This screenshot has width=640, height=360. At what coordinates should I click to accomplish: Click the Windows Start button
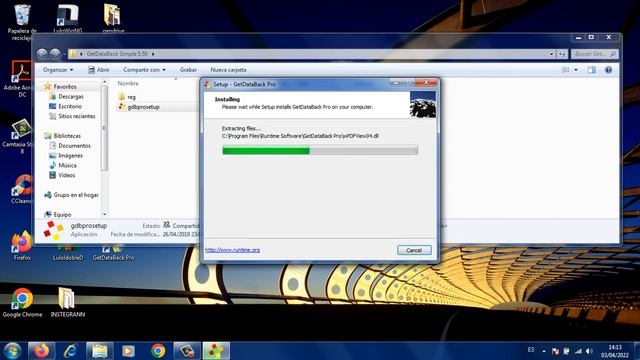click(x=12, y=351)
